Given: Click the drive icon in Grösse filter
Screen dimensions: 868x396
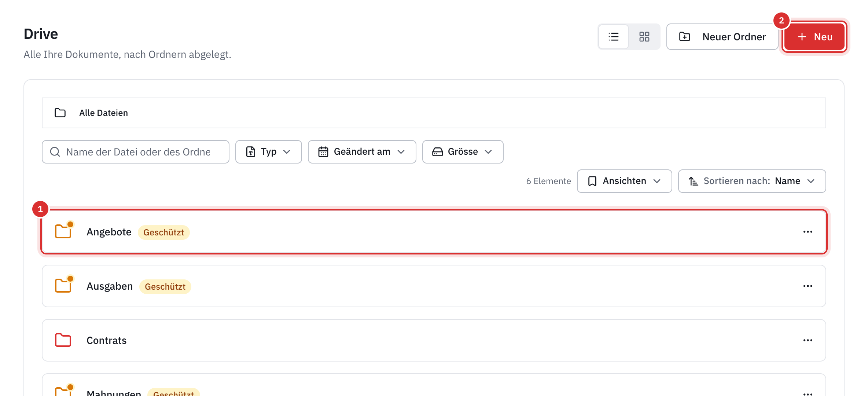Looking at the screenshot, I should coord(437,152).
